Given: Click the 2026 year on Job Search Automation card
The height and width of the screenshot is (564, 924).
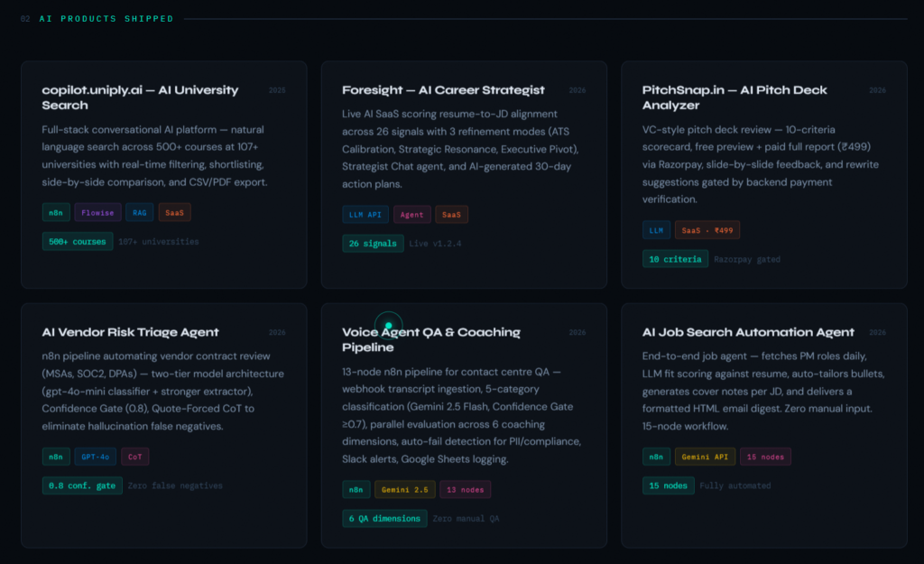Looking at the screenshot, I should (877, 332).
